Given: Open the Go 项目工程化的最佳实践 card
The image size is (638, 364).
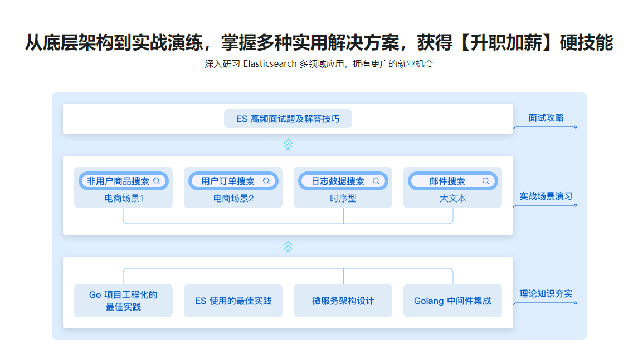Looking at the screenshot, I should pyautogui.click(x=123, y=301).
